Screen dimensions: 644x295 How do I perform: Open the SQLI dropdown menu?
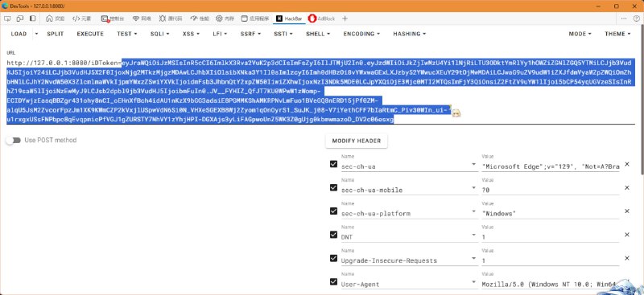pyautogui.click(x=159, y=34)
